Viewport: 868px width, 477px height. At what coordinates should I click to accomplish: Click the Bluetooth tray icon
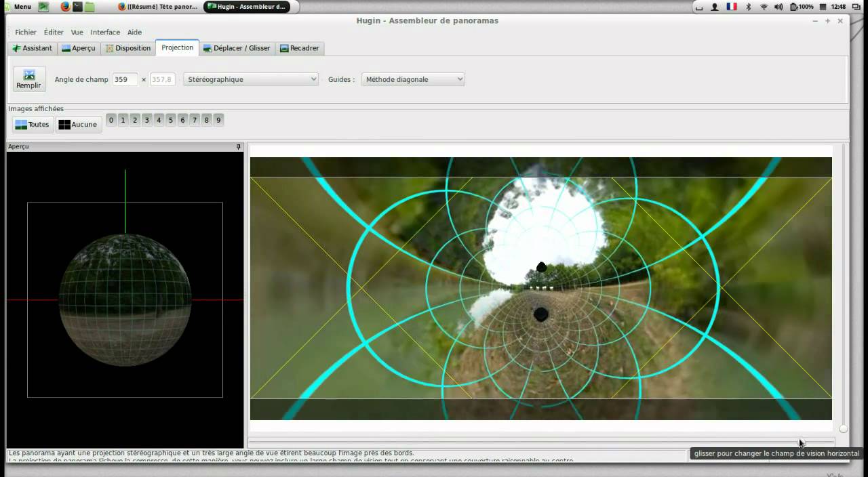(749, 7)
